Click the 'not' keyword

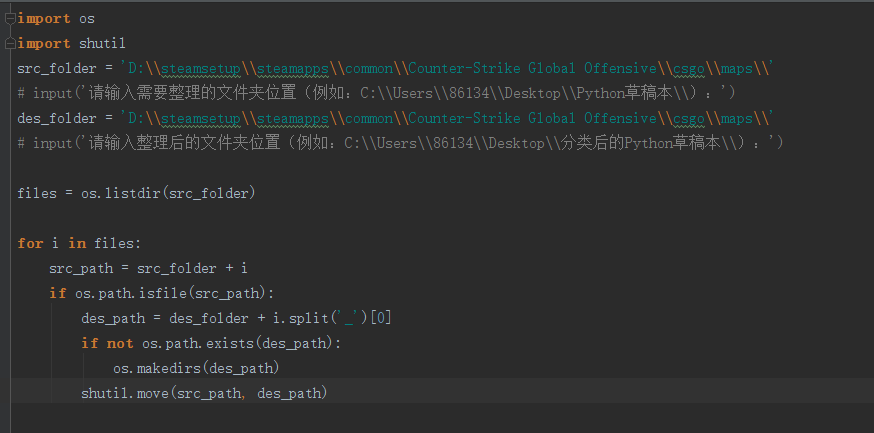pyautogui.click(x=119, y=343)
